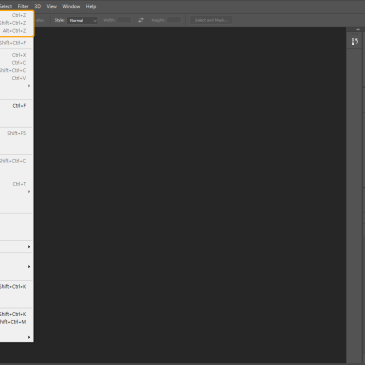The image size is (365, 365).
Task: Choose the menu entry with shortcut Ctrl+V
Action: 16,78
